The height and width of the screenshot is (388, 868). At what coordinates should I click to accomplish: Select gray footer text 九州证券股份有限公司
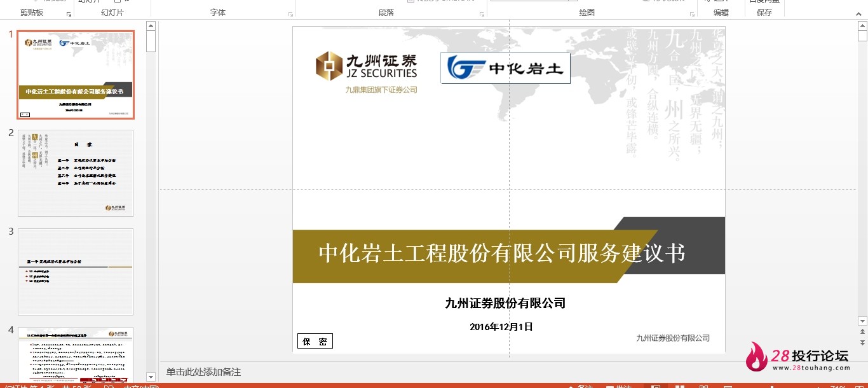coord(673,338)
